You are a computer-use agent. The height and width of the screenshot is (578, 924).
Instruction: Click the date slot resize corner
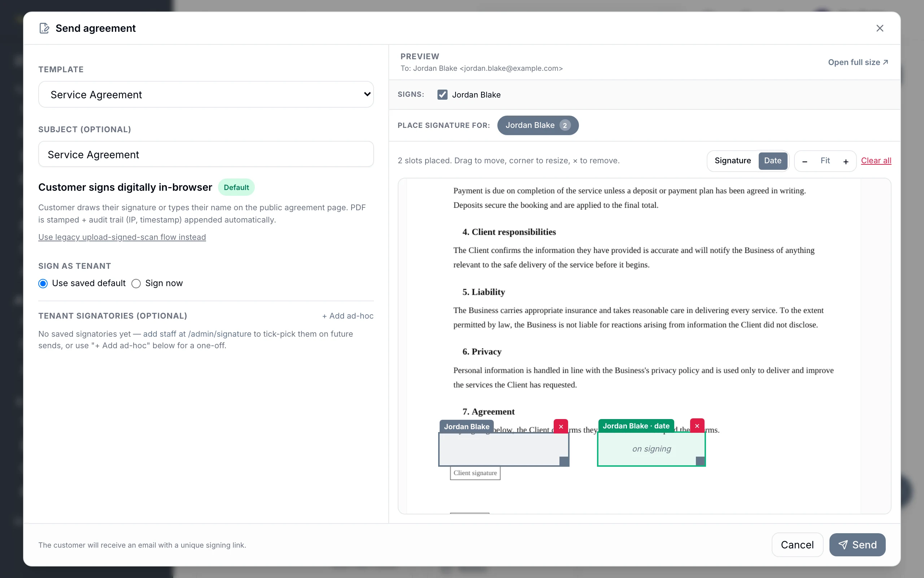pos(700,461)
